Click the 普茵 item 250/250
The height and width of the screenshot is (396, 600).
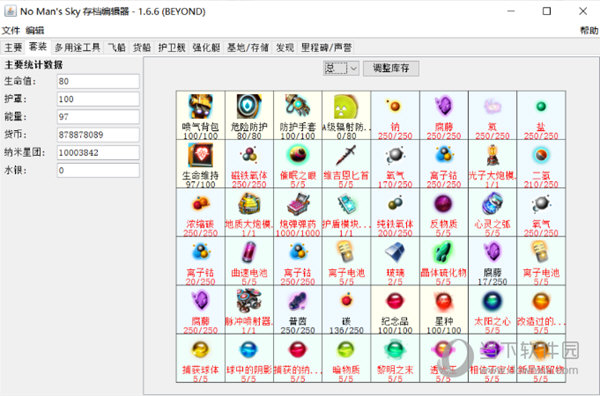tap(298, 310)
